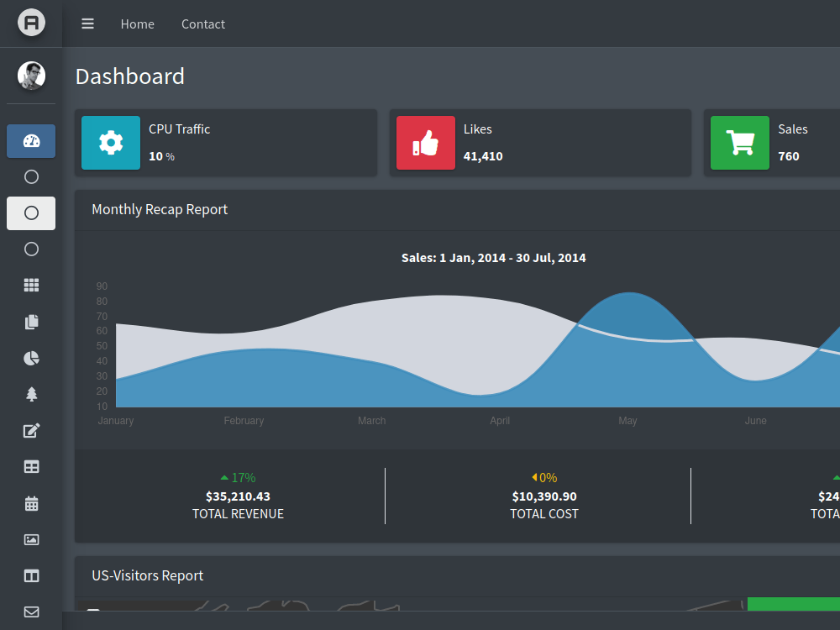Click the Monthly Recap Report header

(160, 209)
